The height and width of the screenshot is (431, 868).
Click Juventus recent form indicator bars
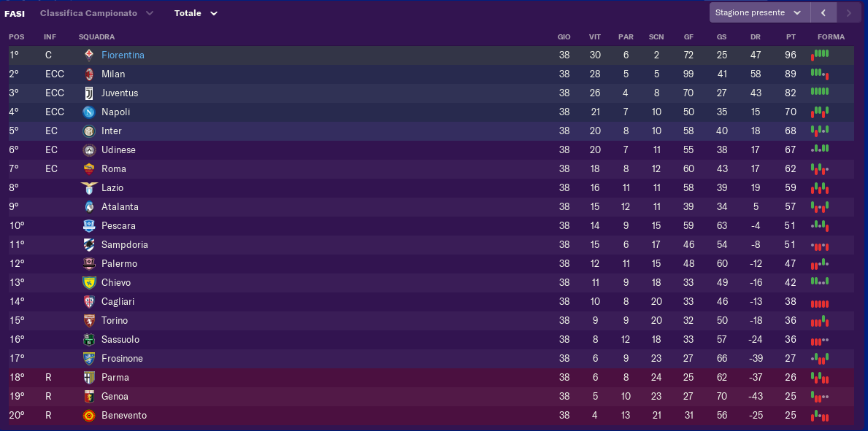[820, 91]
